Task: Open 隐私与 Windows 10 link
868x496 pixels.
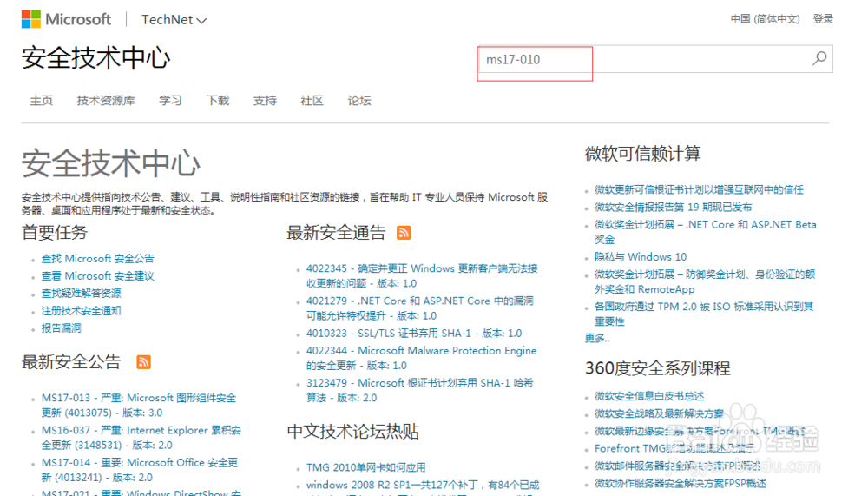Action: coord(641,256)
